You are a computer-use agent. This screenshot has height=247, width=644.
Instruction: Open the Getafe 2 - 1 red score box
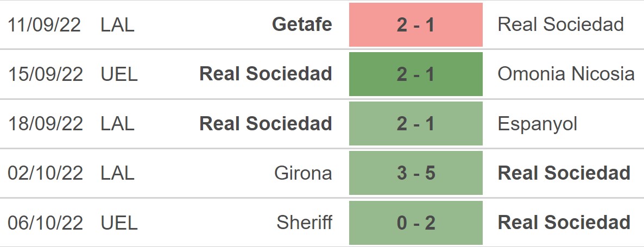tap(415, 25)
